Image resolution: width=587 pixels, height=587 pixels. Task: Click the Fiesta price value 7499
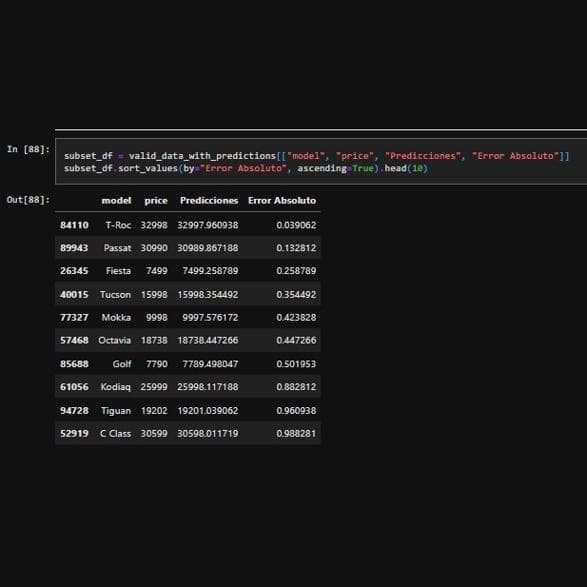click(157, 271)
